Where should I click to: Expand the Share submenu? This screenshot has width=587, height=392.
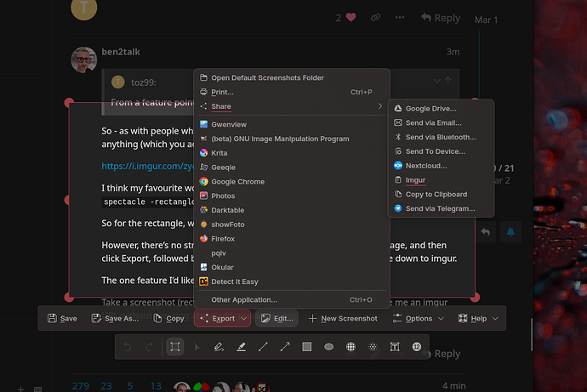[x=292, y=106]
